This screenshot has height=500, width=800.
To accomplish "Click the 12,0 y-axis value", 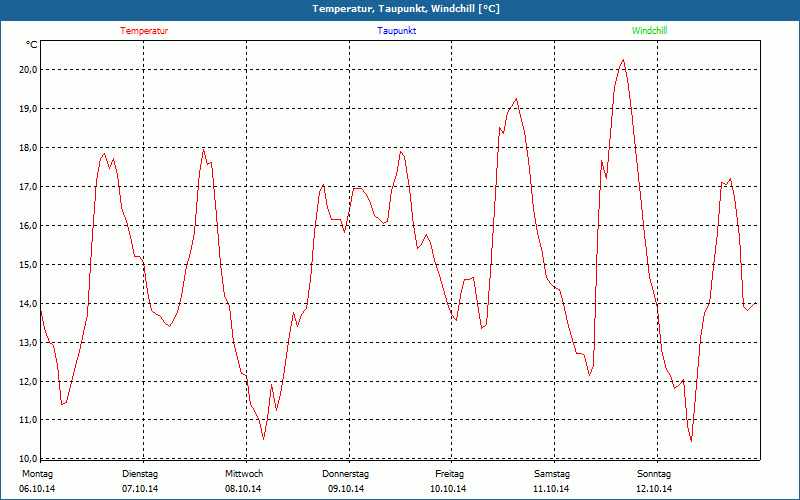I will point(28,382).
